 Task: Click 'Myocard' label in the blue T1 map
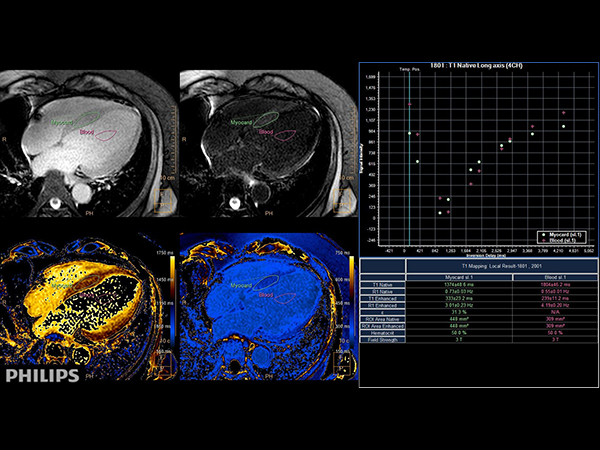[x=241, y=285]
